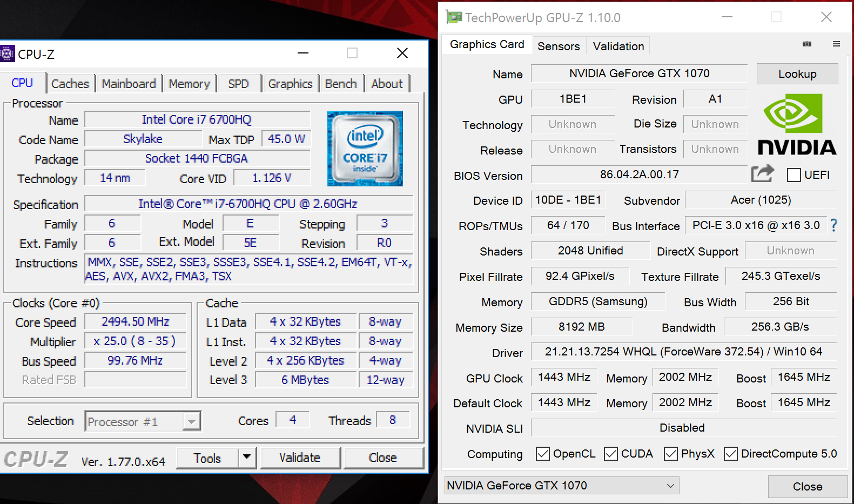
Task: Select the CPU tab in CPU-Z
Action: coord(22,83)
